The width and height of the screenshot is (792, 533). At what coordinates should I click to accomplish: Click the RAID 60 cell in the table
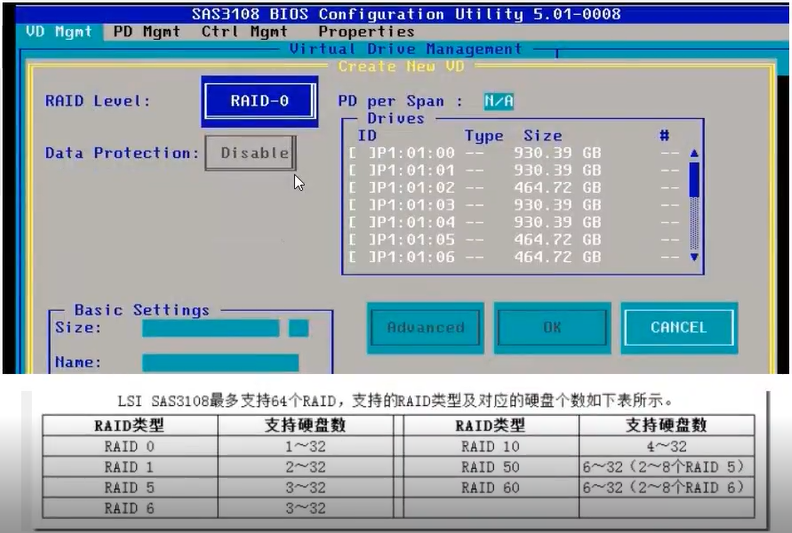(x=490, y=488)
